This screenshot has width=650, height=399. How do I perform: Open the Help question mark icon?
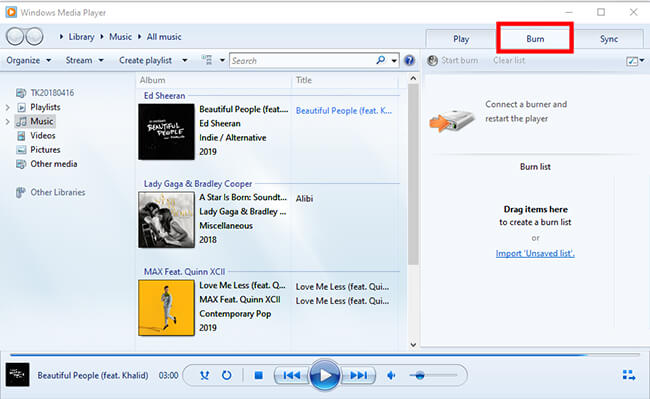(409, 60)
